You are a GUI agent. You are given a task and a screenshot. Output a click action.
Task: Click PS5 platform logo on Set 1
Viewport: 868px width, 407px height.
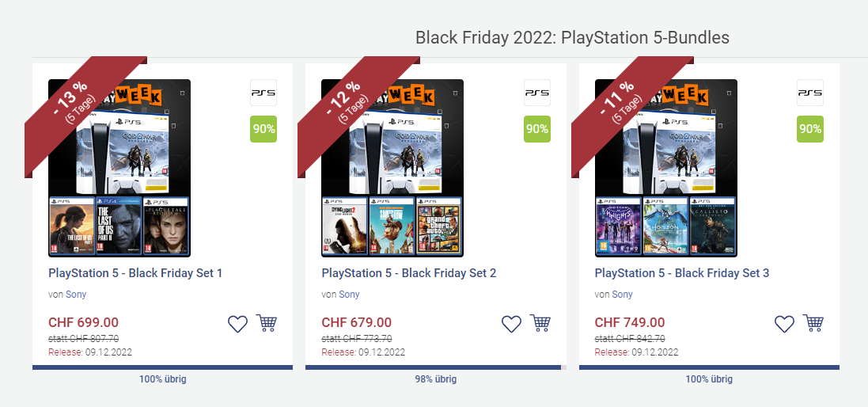point(263,93)
